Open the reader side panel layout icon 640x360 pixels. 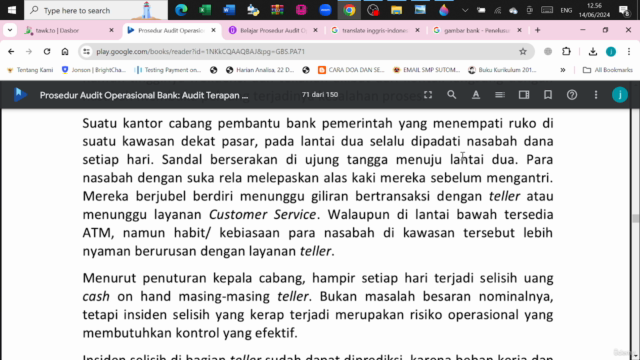[x=524, y=95]
